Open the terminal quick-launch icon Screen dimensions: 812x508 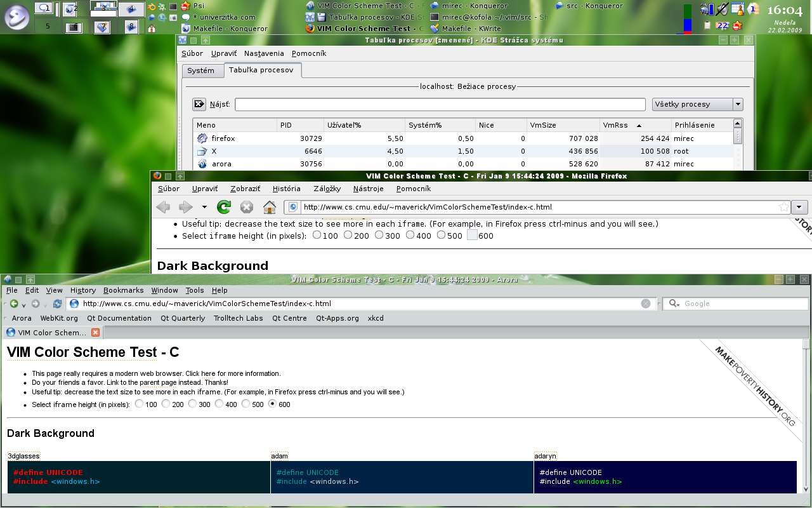pyautogui.click(x=173, y=6)
